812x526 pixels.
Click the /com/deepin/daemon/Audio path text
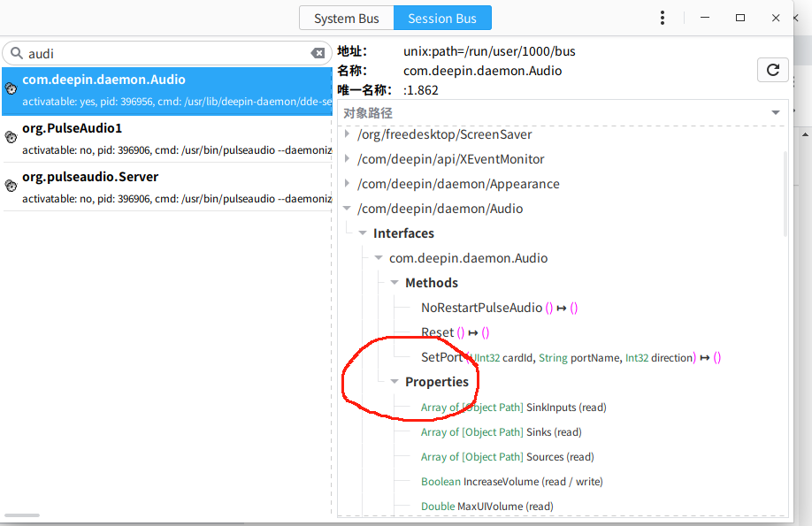coord(440,210)
